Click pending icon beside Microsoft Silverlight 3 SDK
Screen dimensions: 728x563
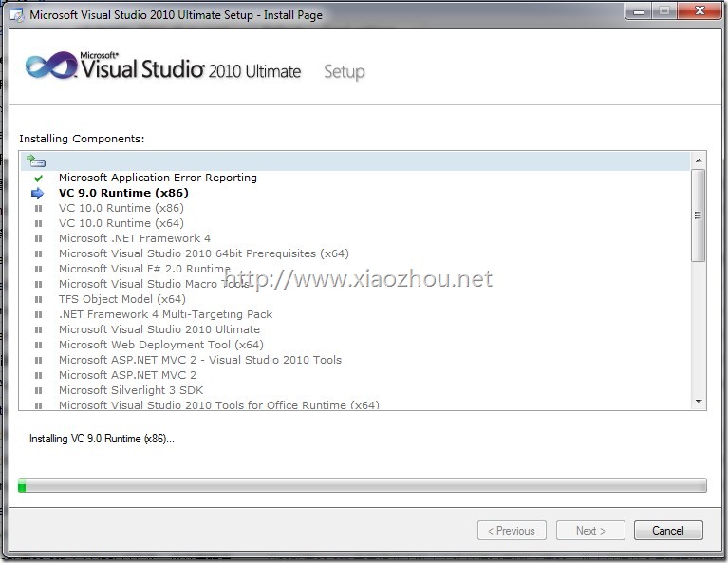39,390
